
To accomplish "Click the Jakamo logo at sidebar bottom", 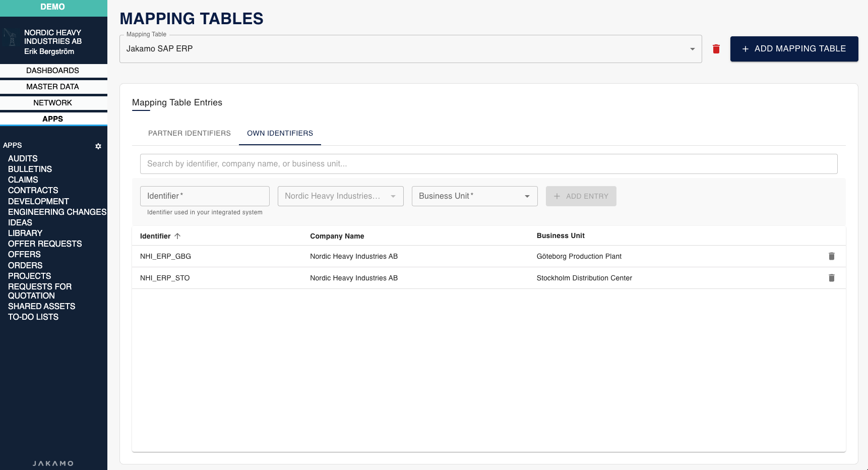I will [x=53, y=463].
